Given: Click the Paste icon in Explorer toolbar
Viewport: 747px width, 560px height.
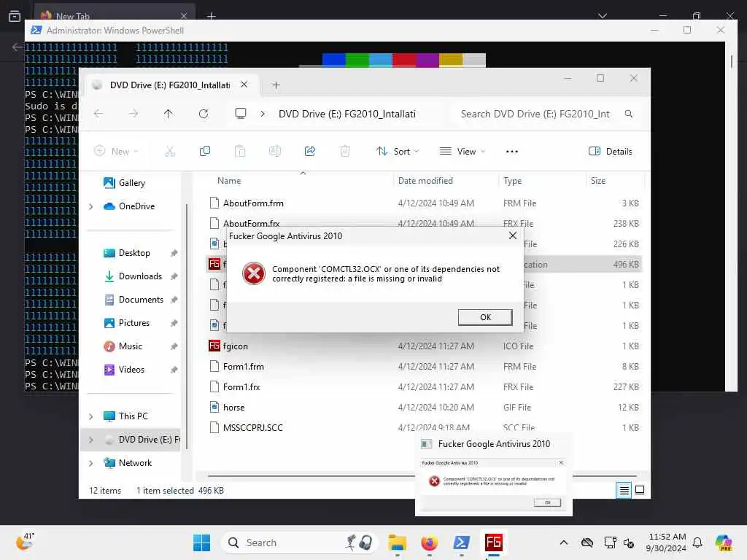Looking at the screenshot, I should click(240, 152).
